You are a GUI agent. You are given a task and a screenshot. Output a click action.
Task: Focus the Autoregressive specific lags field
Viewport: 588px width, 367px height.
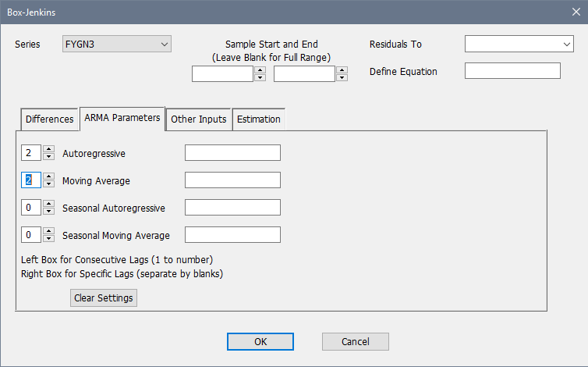tap(232, 153)
